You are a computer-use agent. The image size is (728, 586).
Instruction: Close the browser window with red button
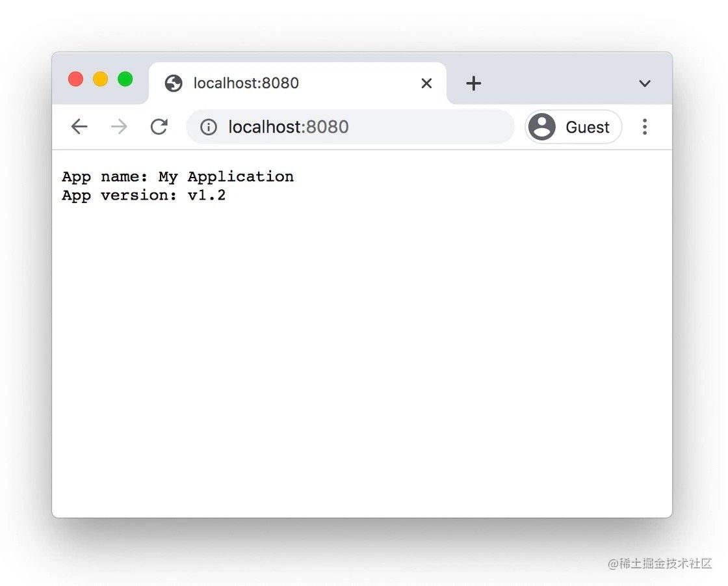(x=75, y=79)
